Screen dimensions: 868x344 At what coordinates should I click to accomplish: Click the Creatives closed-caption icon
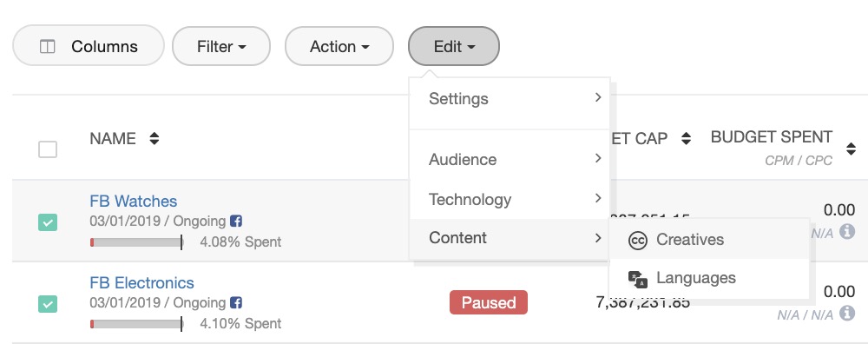pyautogui.click(x=638, y=241)
